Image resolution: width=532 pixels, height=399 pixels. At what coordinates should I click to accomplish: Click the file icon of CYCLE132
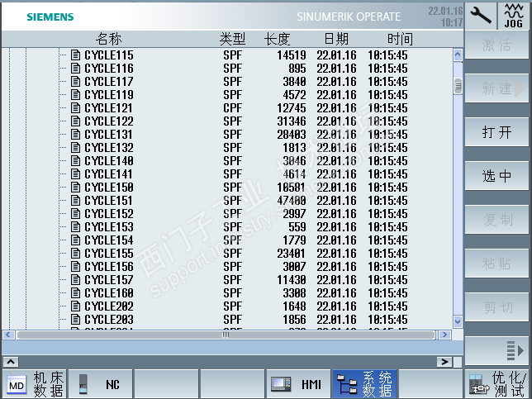(x=75, y=148)
